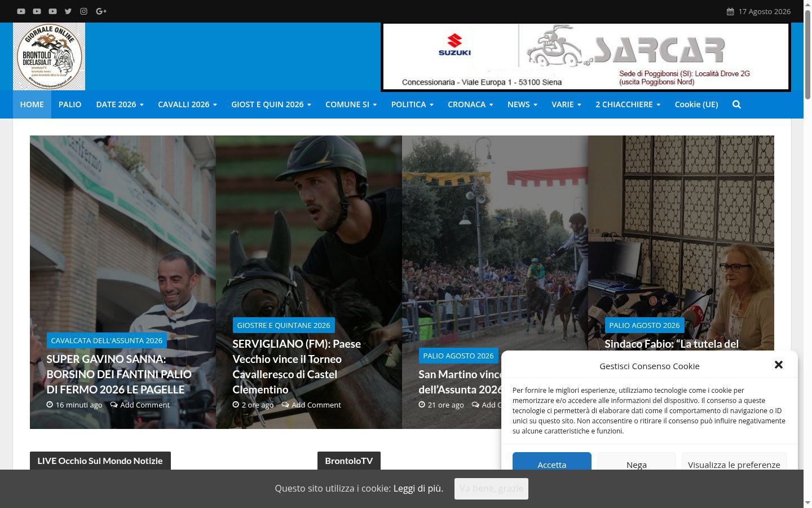Click the scrollbar up arrow
The height and width of the screenshot is (508, 812).
[807, 5]
